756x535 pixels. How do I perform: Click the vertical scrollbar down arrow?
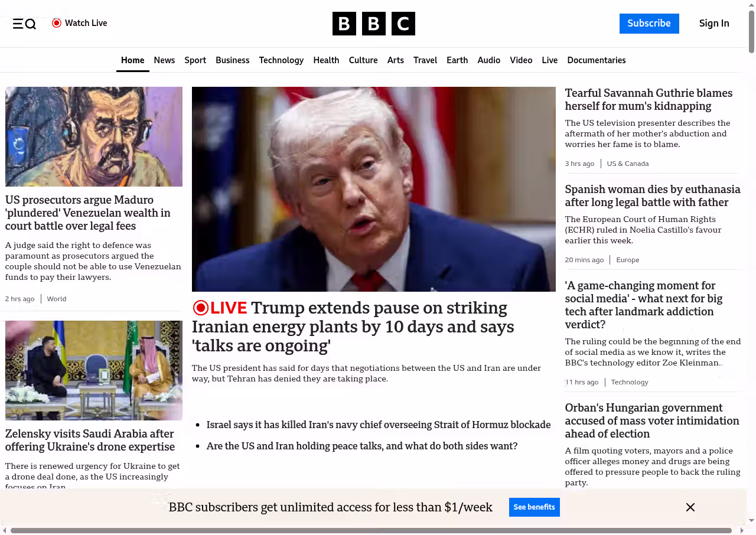(x=751, y=521)
